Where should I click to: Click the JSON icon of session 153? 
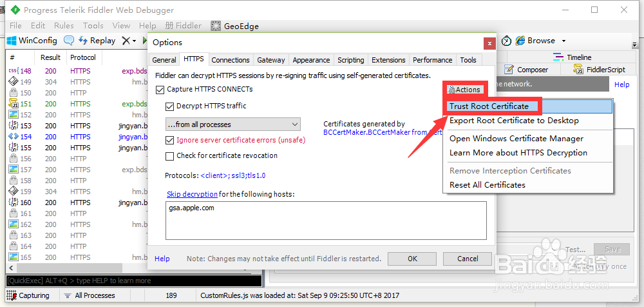click(x=13, y=126)
